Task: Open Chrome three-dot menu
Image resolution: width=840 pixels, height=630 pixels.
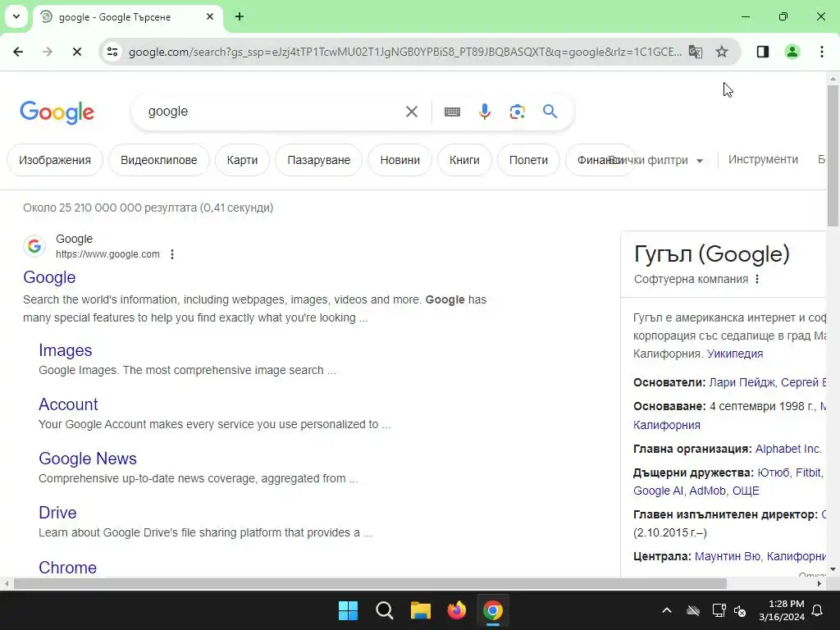Action: [x=822, y=52]
